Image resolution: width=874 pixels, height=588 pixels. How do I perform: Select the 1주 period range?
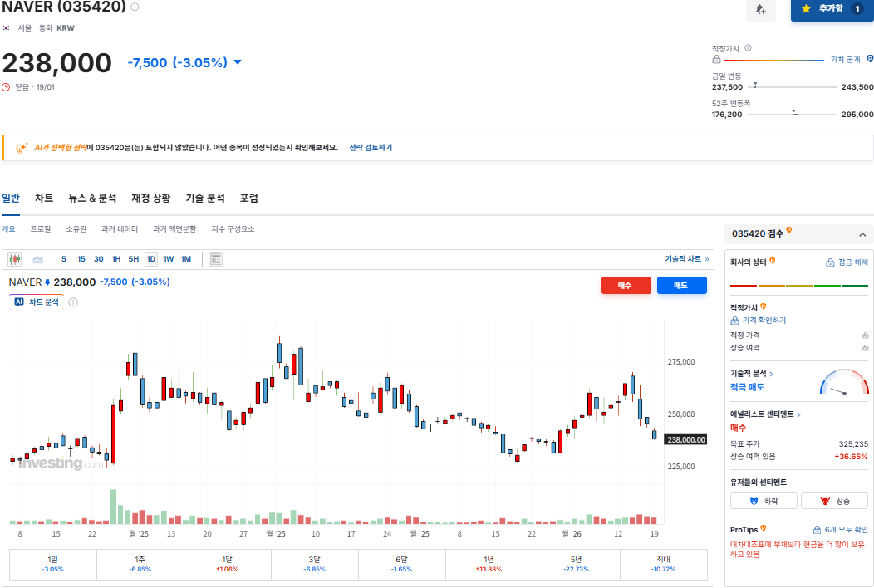tap(140, 564)
